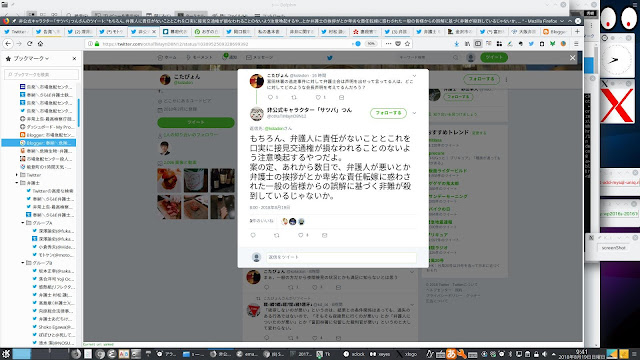Viewport: 640px width, 360px height.
Task: Click the Japanese input あ tray icon
Action: pyautogui.click(x=451, y=354)
